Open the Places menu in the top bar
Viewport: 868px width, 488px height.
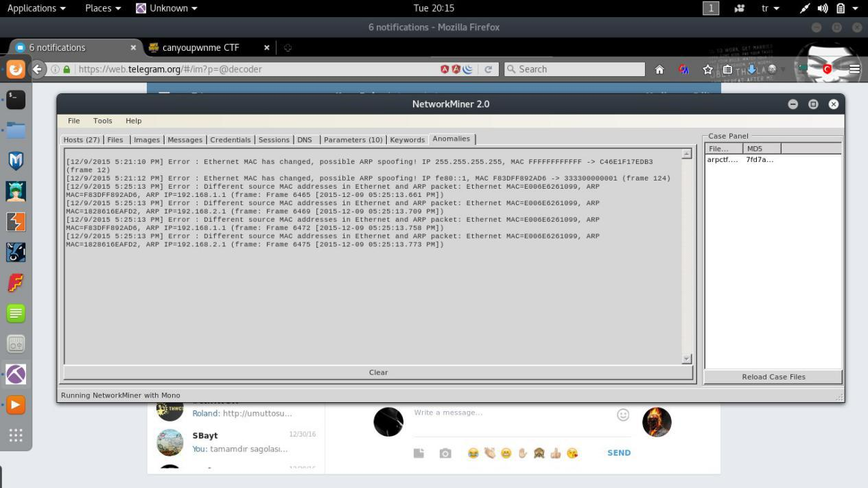tap(103, 8)
